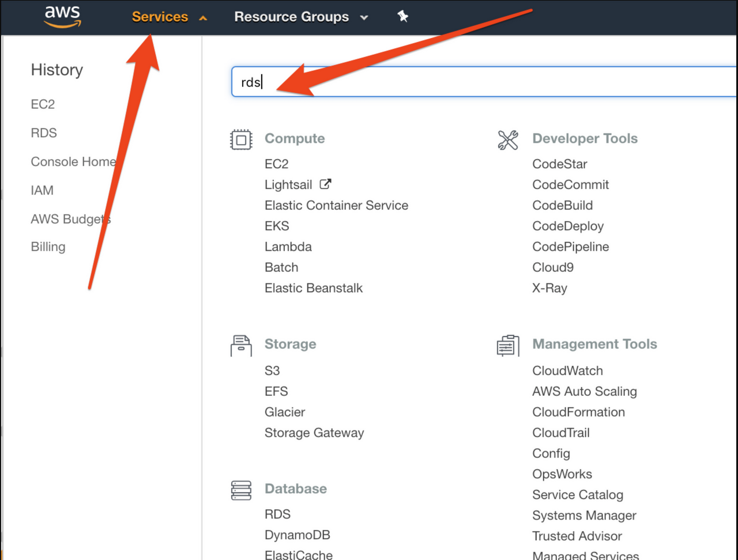Image resolution: width=738 pixels, height=560 pixels.
Task: Open CodeBuild service
Action: [563, 206]
